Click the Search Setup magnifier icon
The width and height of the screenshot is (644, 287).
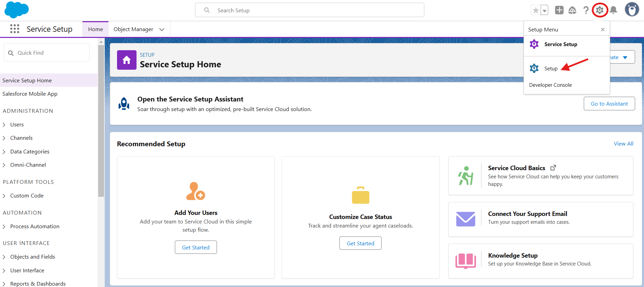coord(207,10)
